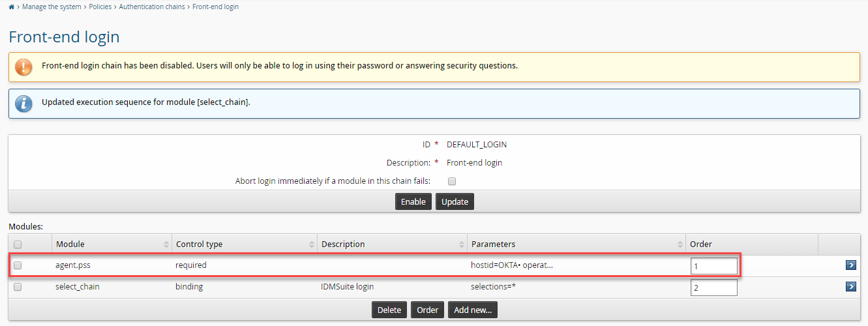Viewport: 868px width, 326px height.
Task: Select all modules header checkbox
Action: coord(18,244)
